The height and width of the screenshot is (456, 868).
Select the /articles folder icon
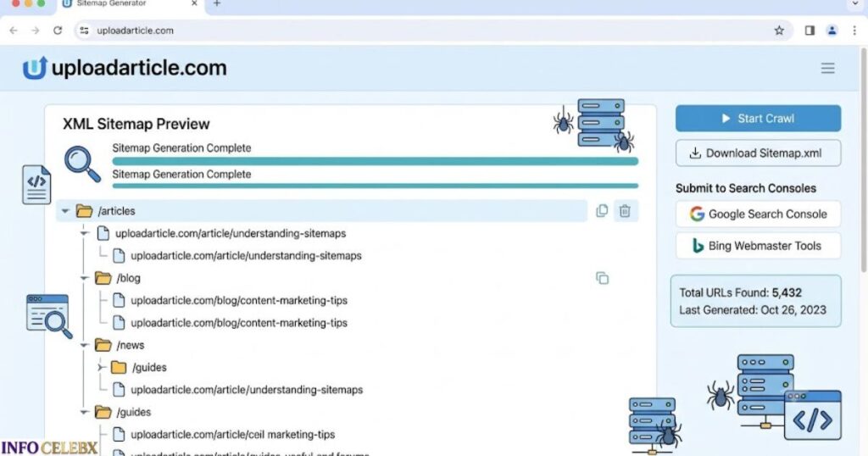pos(84,211)
